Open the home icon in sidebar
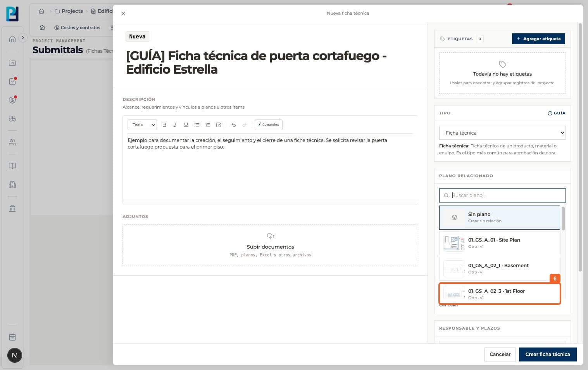The height and width of the screenshot is (370, 588). click(x=12, y=39)
